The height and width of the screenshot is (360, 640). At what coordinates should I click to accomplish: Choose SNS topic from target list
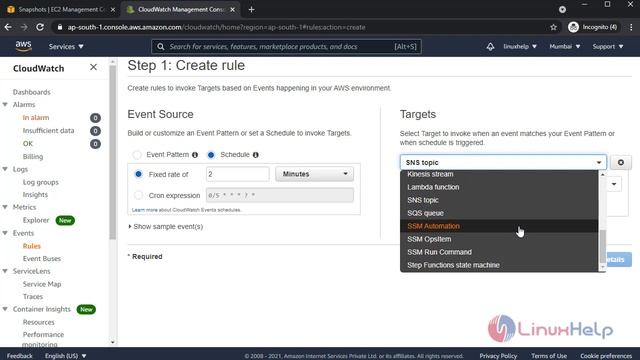click(499, 200)
